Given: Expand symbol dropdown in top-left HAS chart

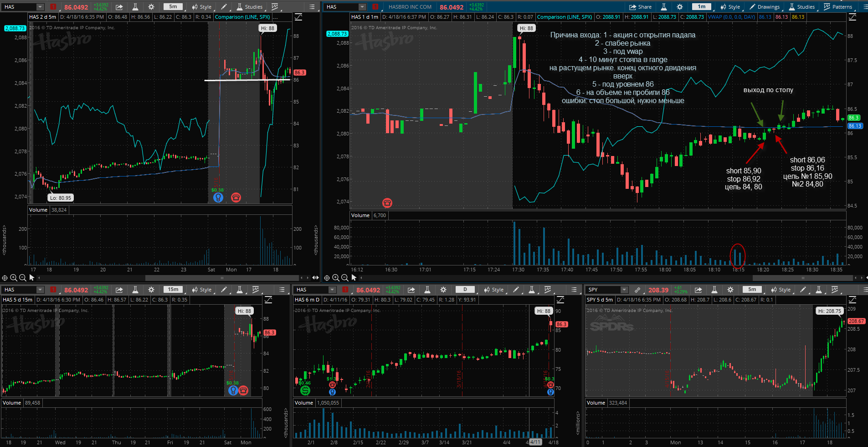Looking at the screenshot, I should pyautogui.click(x=40, y=7).
